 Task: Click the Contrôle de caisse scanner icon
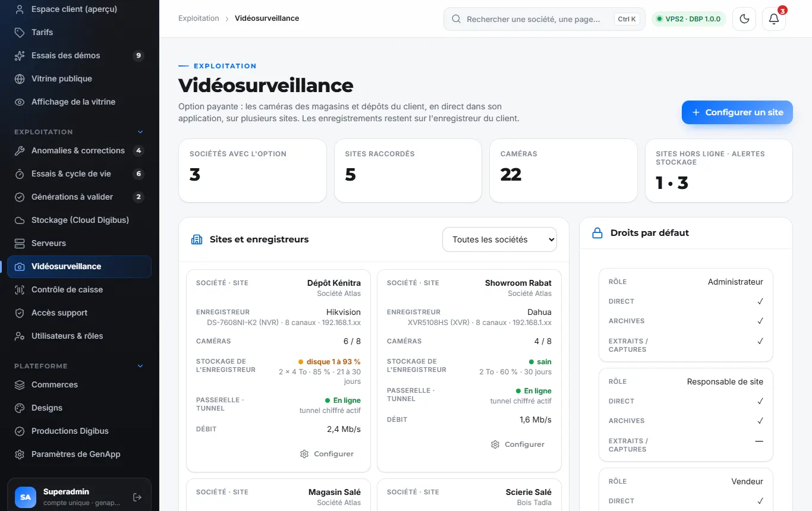point(20,289)
